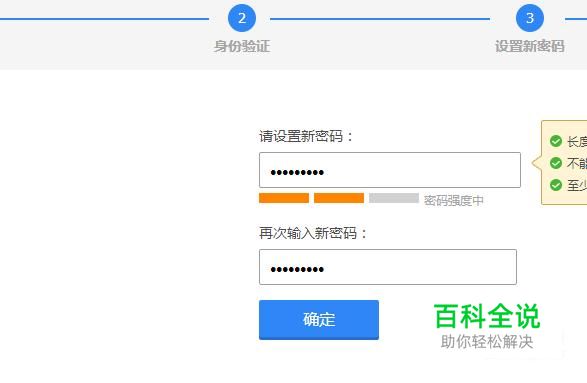This screenshot has height=383, width=587.
Task: Focus the new password input field
Action: pyautogui.click(x=390, y=170)
